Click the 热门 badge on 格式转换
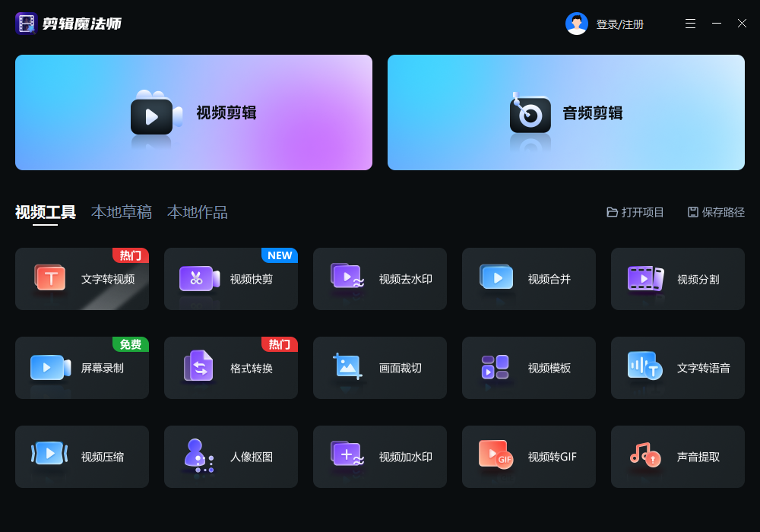Viewport: 760px width, 532px height. pyautogui.click(x=280, y=344)
